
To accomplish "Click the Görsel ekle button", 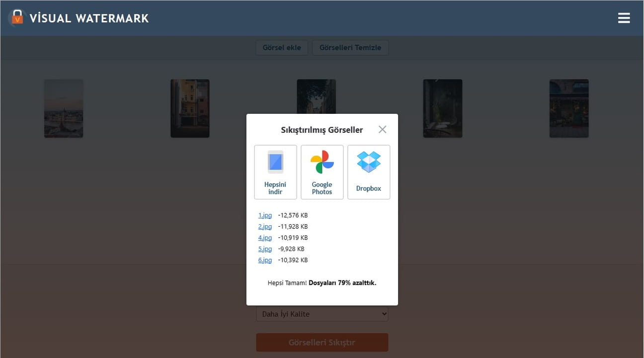I will tap(282, 48).
